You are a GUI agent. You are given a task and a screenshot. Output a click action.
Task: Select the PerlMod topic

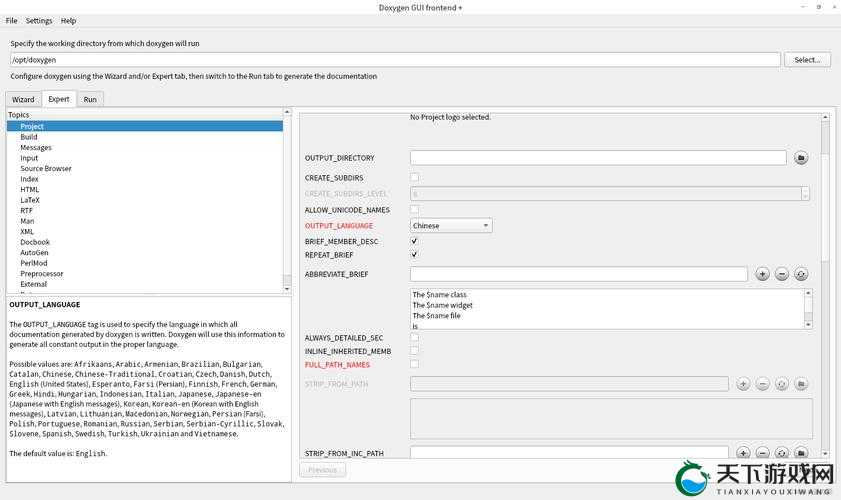34,263
